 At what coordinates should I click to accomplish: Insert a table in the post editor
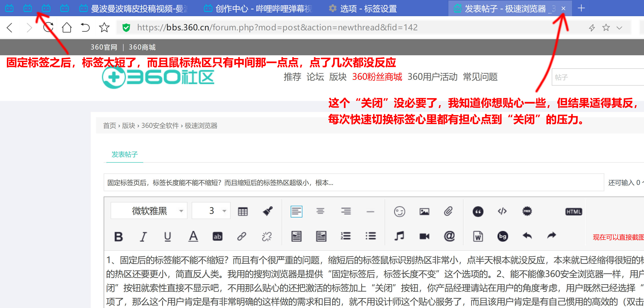click(x=242, y=211)
